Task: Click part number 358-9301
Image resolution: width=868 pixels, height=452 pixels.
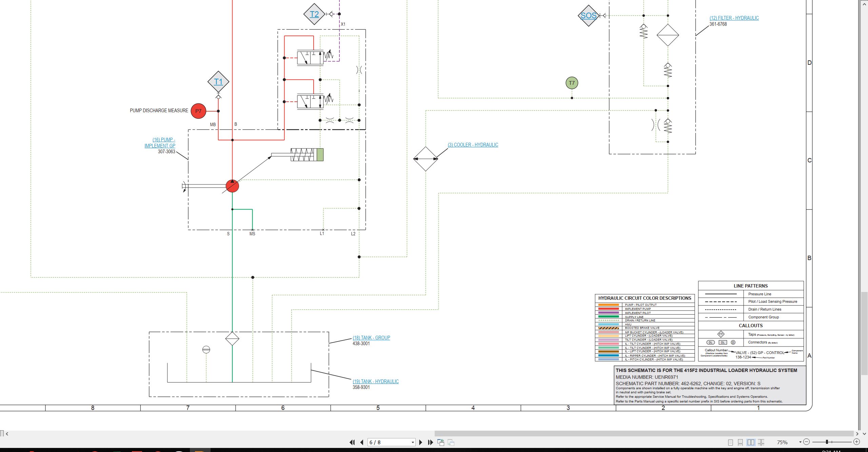Action: point(361,387)
